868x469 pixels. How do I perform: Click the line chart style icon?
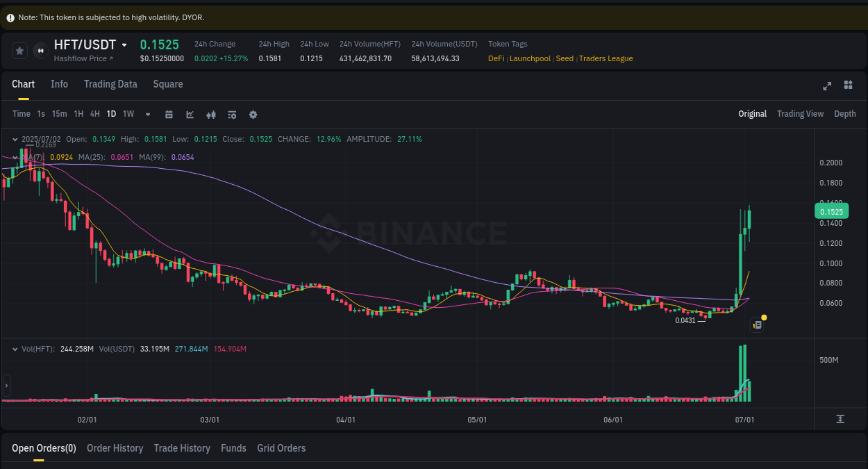tap(190, 114)
